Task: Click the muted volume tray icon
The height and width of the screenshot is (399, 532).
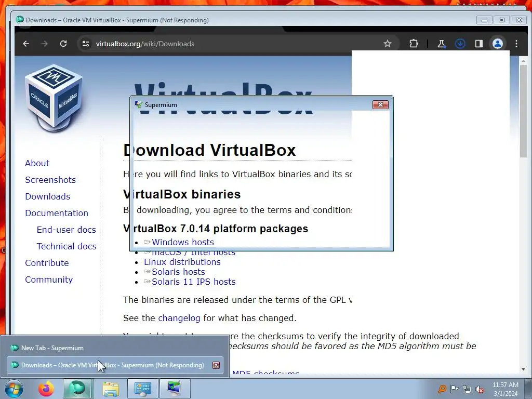Action: click(x=480, y=389)
